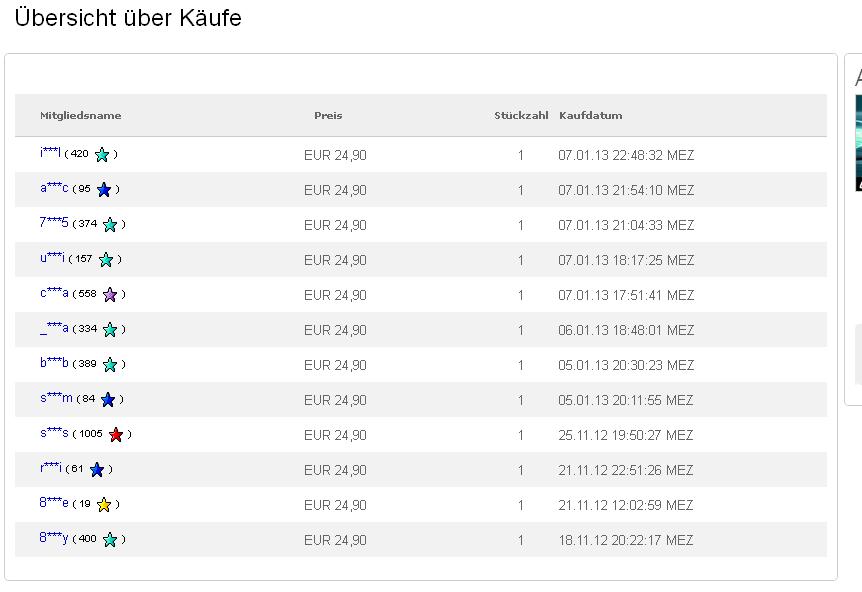Click the turquoise star next to 8***y

(x=110, y=540)
